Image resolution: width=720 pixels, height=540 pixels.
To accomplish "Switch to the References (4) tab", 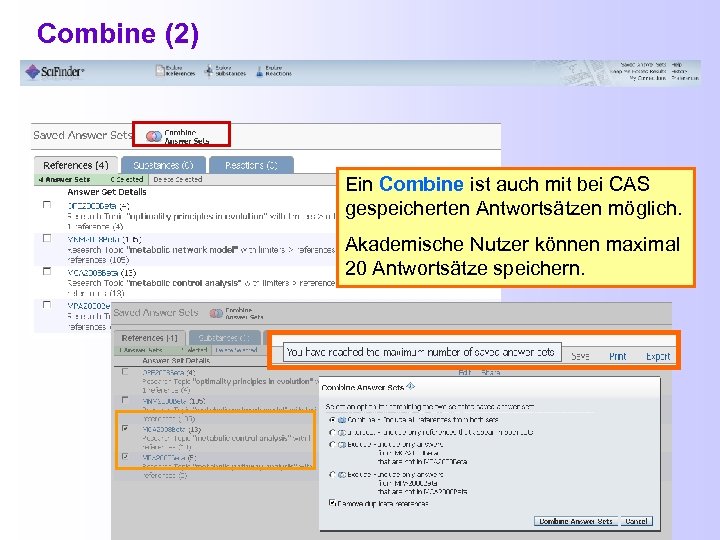I will [x=76, y=165].
